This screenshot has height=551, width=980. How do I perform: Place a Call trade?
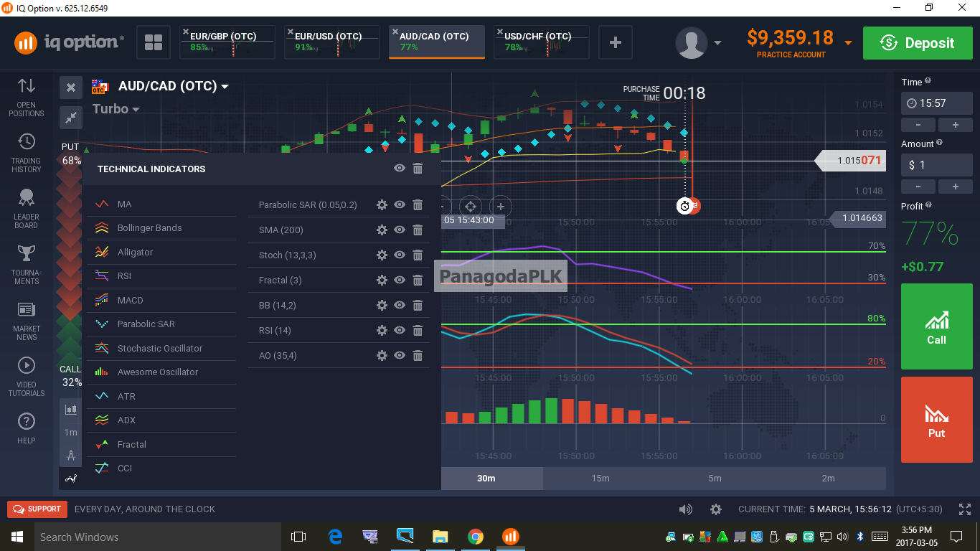936,326
